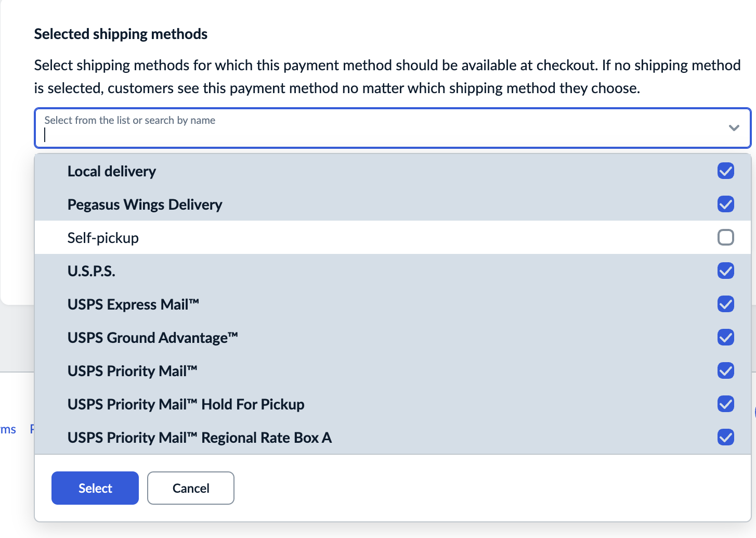
Task: Uncheck the U.S.P.S. checkbox
Action: tap(726, 271)
